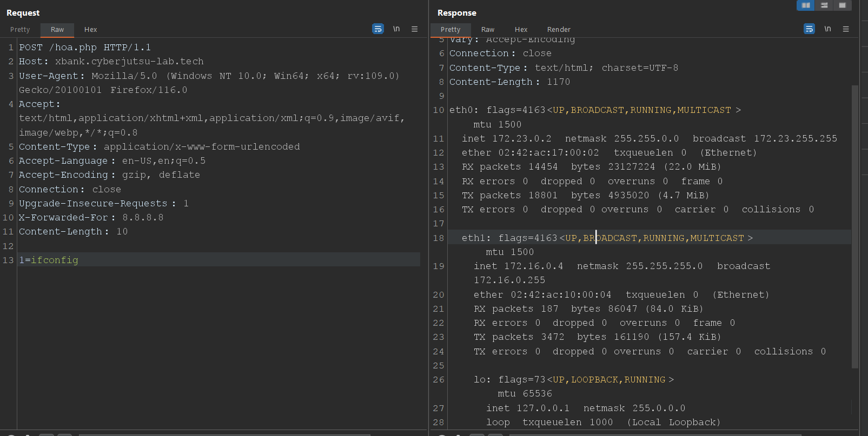
Task: Click response Content-Type text/html line
Action: 564,68
